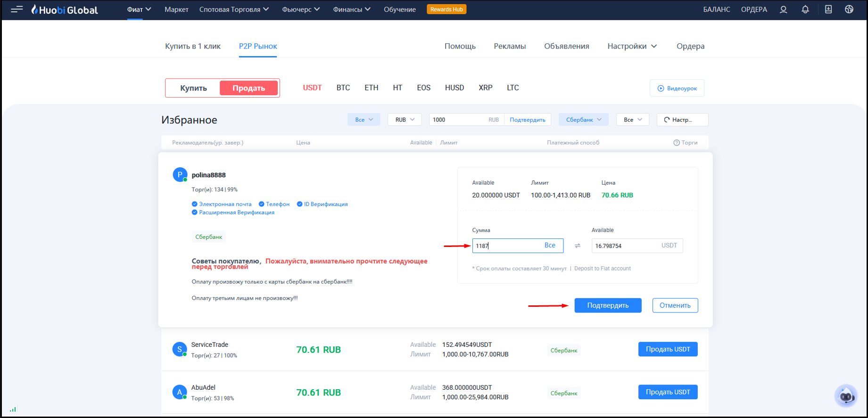
Task: Open the Сбербанк payment filter dropdown
Action: (x=584, y=120)
